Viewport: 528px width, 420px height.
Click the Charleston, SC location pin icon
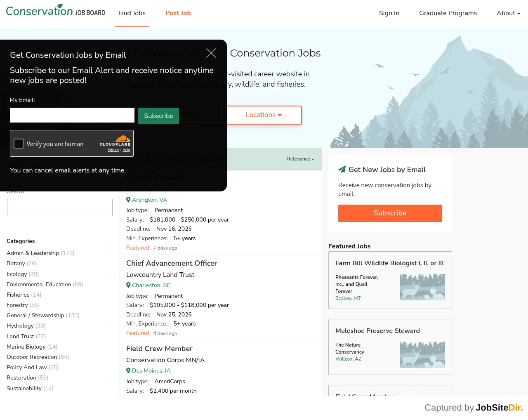[128, 285]
